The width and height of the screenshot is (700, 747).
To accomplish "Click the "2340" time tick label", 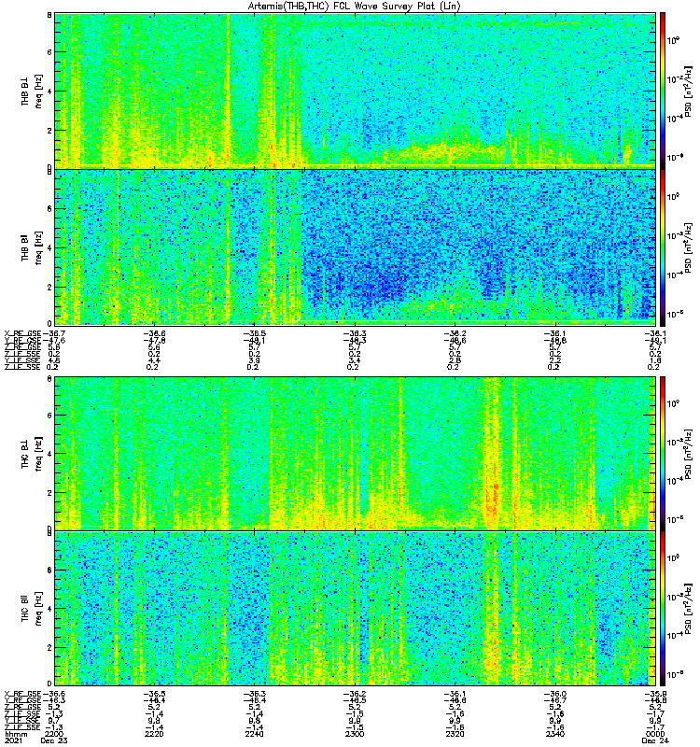I will point(555,734).
